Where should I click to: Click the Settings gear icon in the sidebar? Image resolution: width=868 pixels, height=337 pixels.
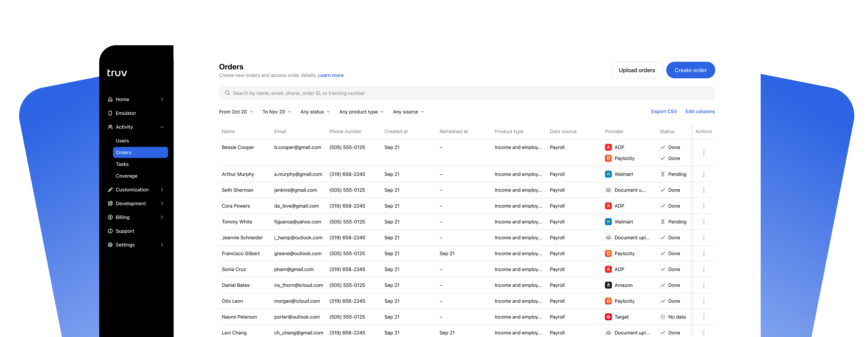click(x=110, y=244)
